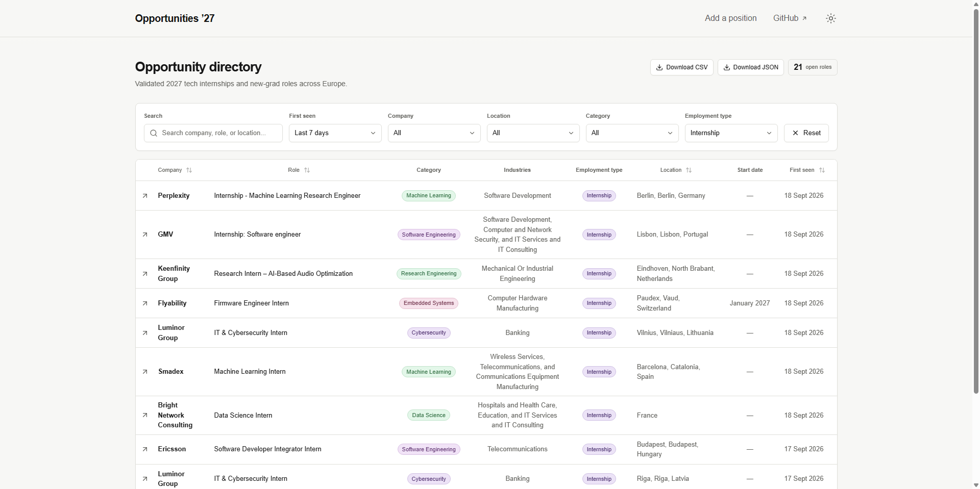Image resolution: width=980 pixels, height=489 pixels.
Task: Click 'Internship - Machine Learning Research Engineer' role
Action: point(287,196)
